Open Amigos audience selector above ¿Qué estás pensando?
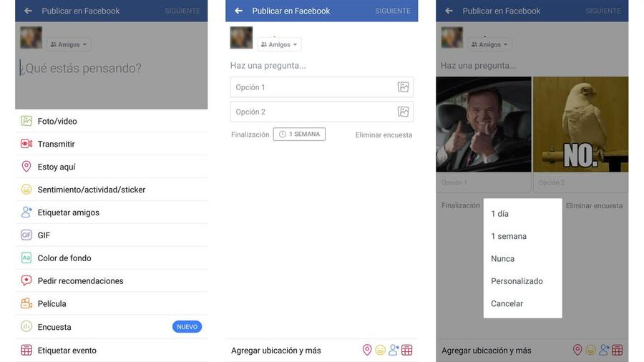The image size is (644, 362). (69, 44)
